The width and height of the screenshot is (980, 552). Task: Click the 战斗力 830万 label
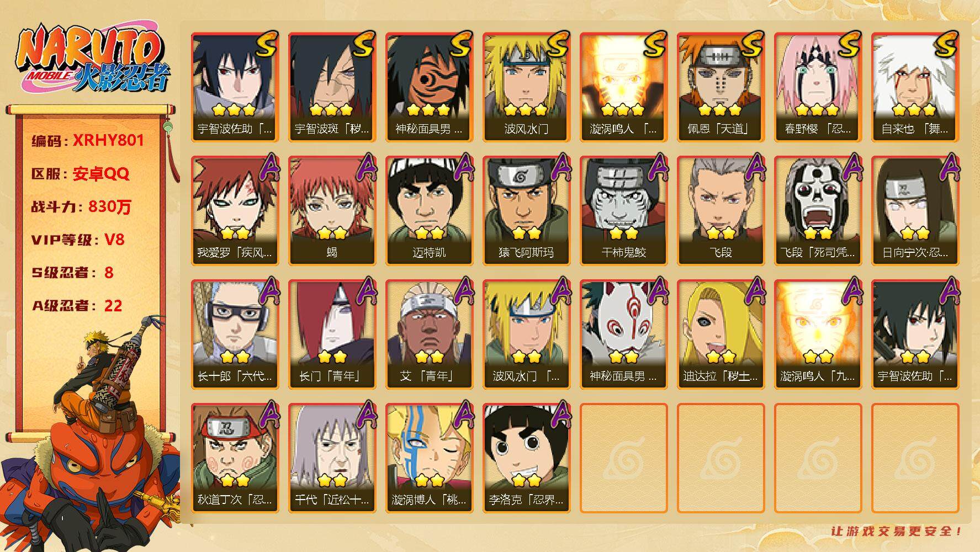(82, 207)
